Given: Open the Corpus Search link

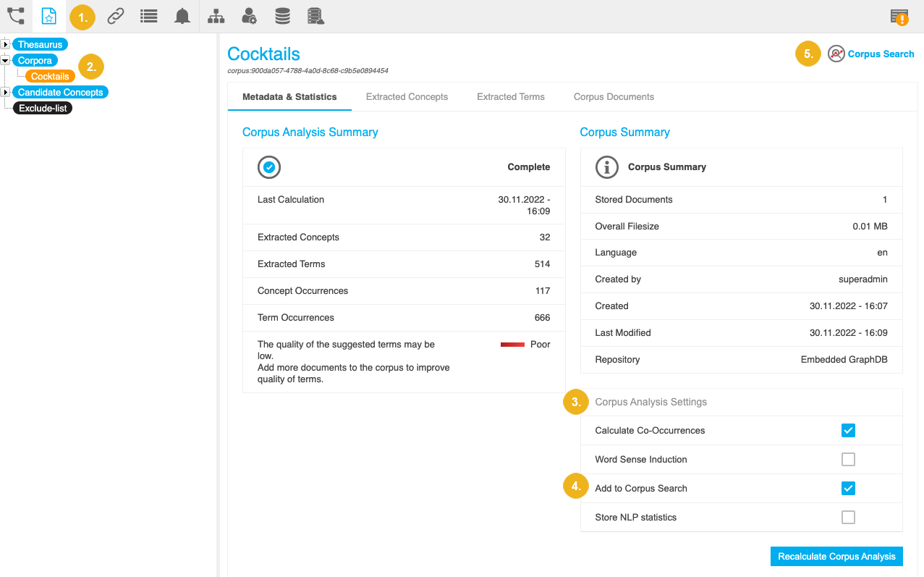Looking at the screenshot, I should 881,54.
